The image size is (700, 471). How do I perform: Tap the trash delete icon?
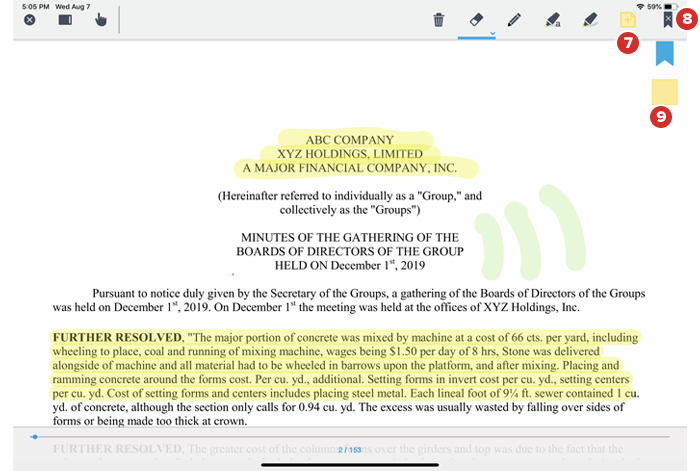438,20
